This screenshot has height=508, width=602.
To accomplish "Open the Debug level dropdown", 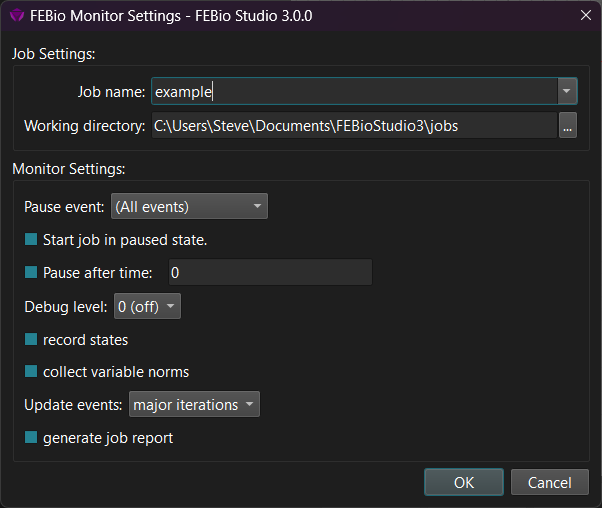I will point(147,306).
